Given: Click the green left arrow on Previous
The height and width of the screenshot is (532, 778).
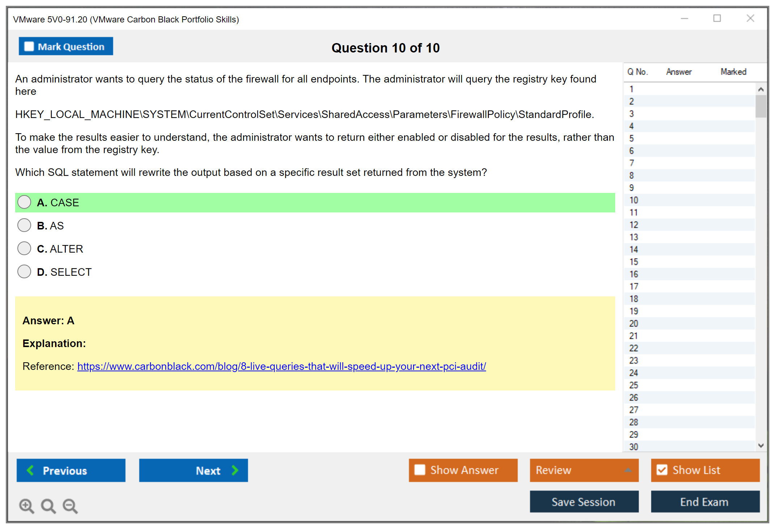Looking at the screenshot, I should click(30, 470).
